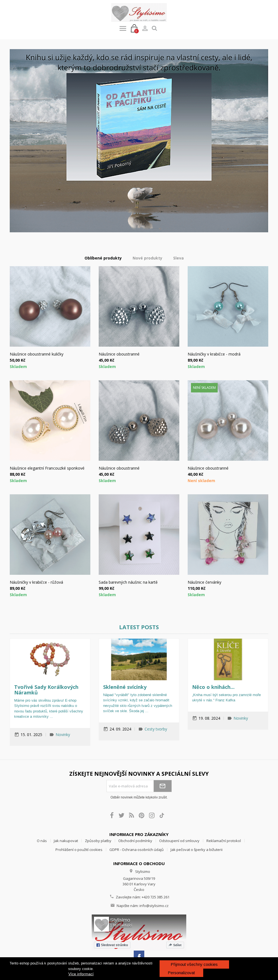The height and width of the screenshot is (980, 278).
Task: Follow the Stylisimo Facebook page via Sledovat stránku
Action: point(112,945)
